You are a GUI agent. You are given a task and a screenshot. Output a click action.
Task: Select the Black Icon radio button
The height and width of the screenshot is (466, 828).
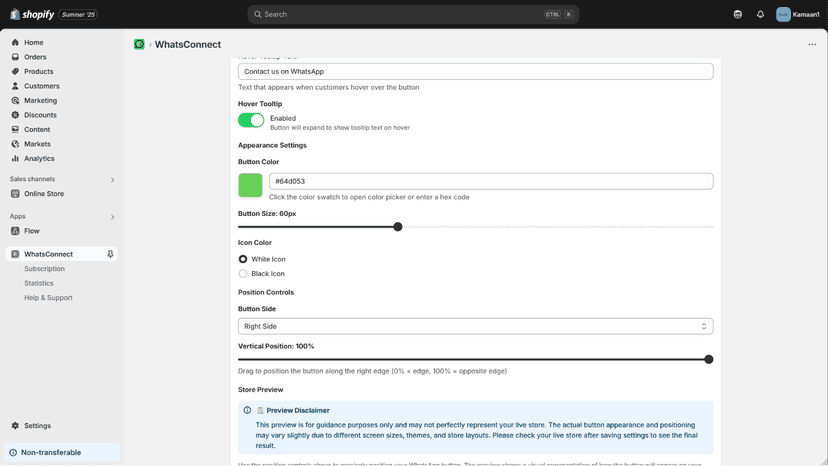tap(243, 274)
